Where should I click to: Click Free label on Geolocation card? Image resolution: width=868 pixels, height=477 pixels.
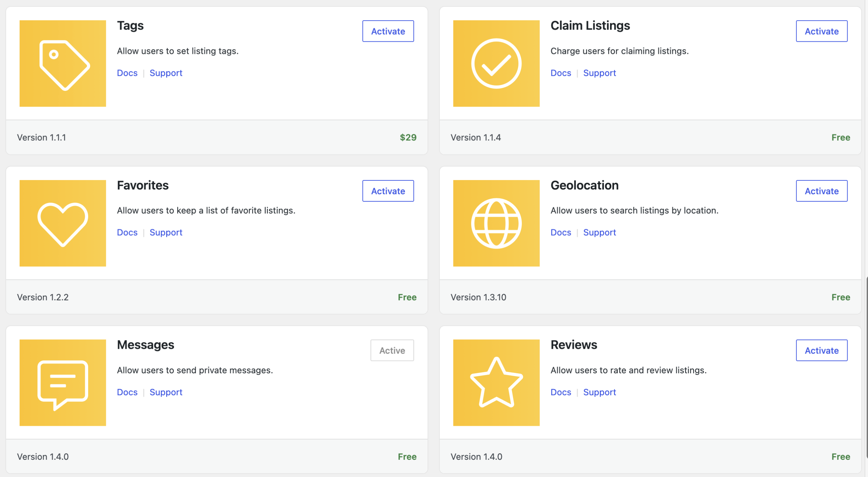(841, 297)
